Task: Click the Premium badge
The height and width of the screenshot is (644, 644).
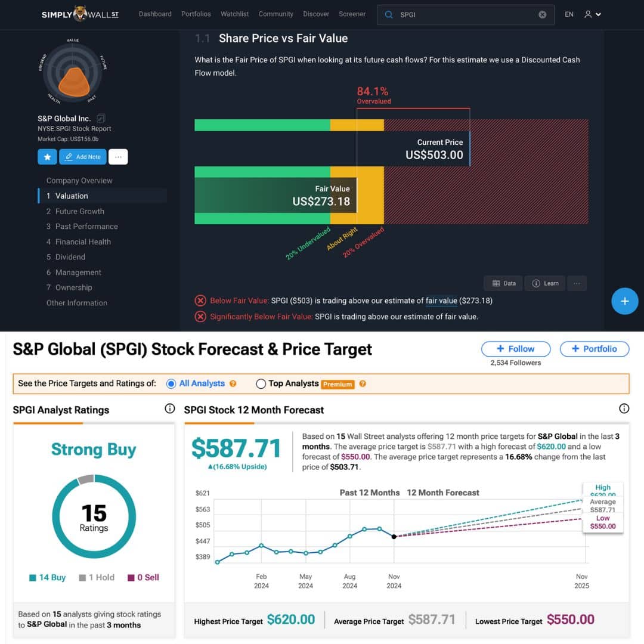Action: click(x=338, y=384)
